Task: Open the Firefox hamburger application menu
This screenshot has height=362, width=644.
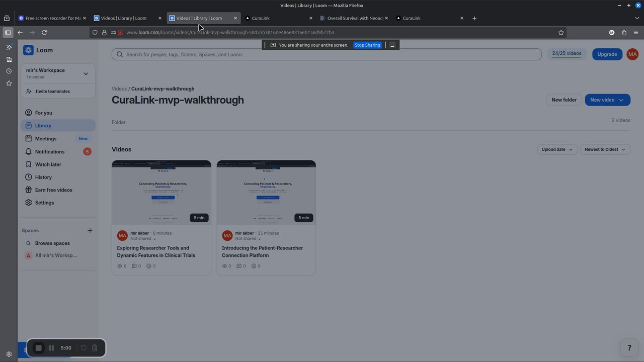Action: pyautogui.click(x=636, y=32)
